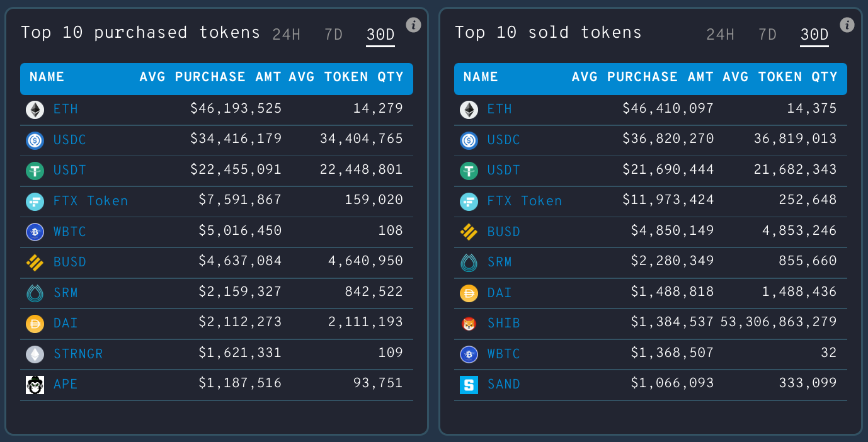Viewport: 868px width, 442px height.
Task: Open the SAND token link
Action: (x=504, y=385)
